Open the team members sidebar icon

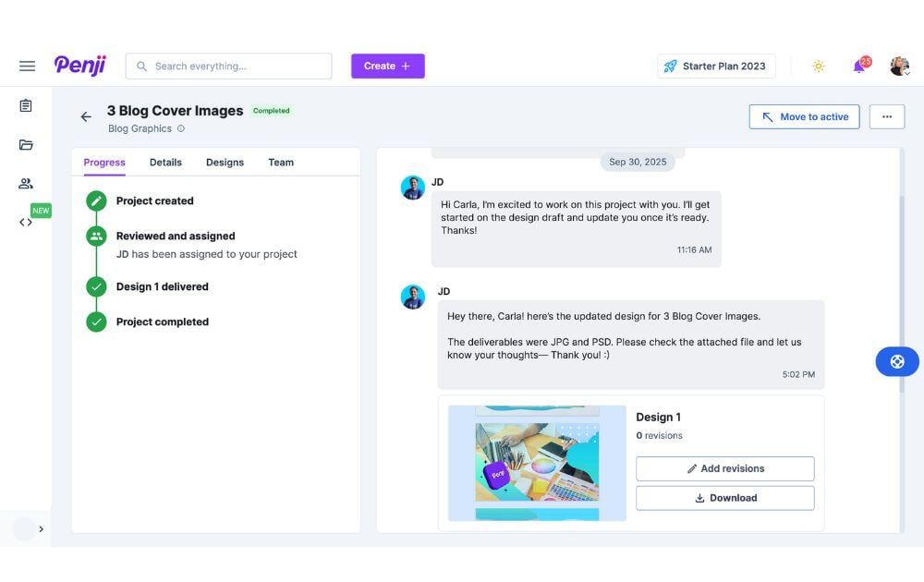26,184
